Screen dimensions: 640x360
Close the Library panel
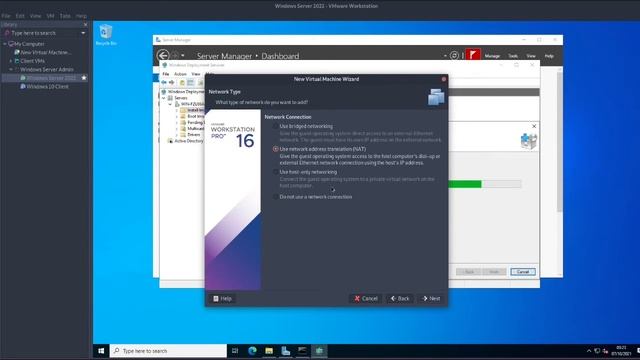pos(85,24)
